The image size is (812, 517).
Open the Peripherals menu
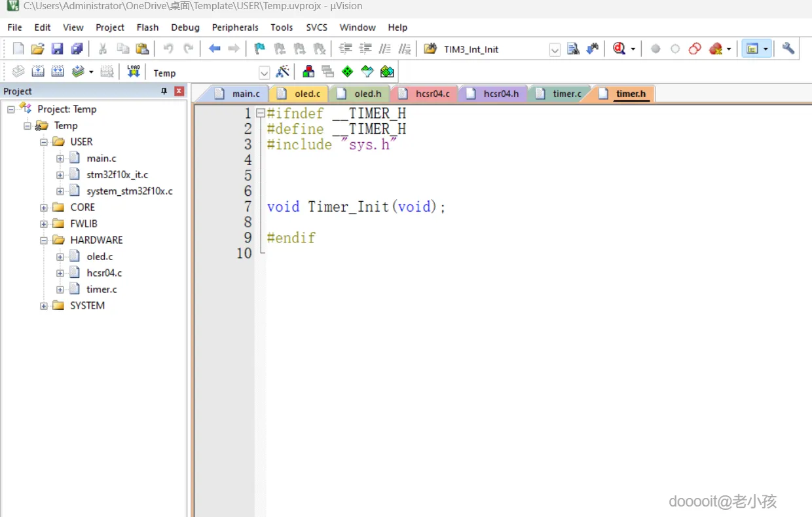pyautogui.click(x=235, y=27)
